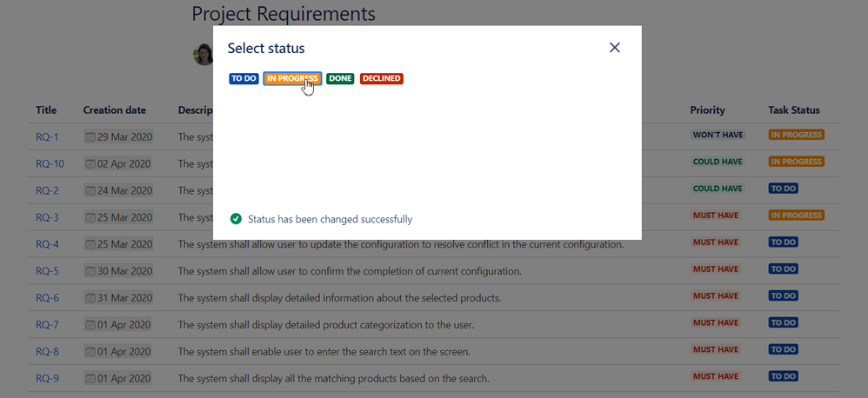
Task: Close the Select status dialog
Action: click(x=614, y=48)
